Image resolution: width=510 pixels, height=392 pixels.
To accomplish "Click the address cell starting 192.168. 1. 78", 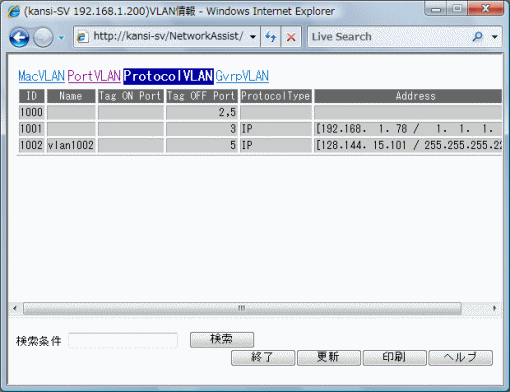I will click(x=408, y=129).
